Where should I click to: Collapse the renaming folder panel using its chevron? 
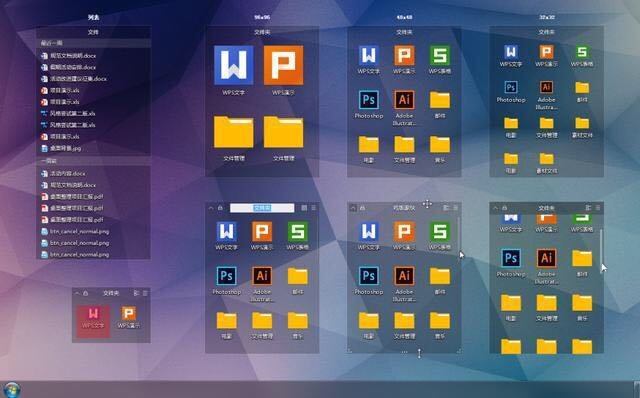(x=211, y=208)
